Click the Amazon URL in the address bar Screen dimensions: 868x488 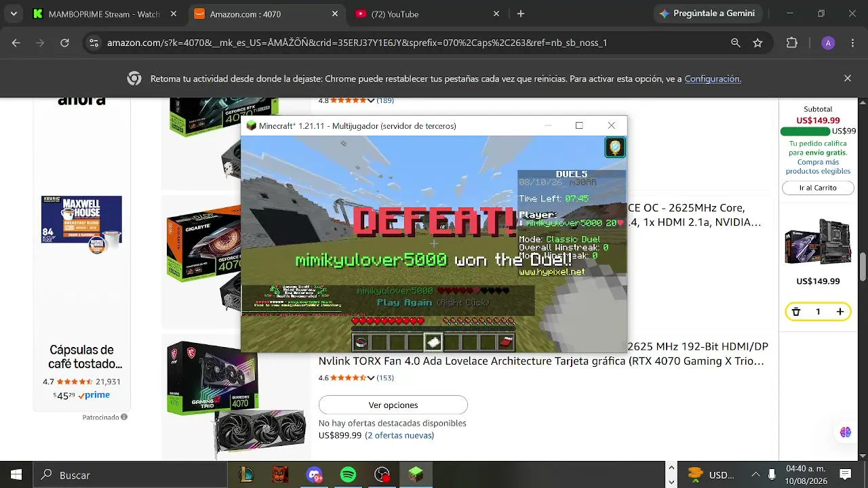point(357,43)
